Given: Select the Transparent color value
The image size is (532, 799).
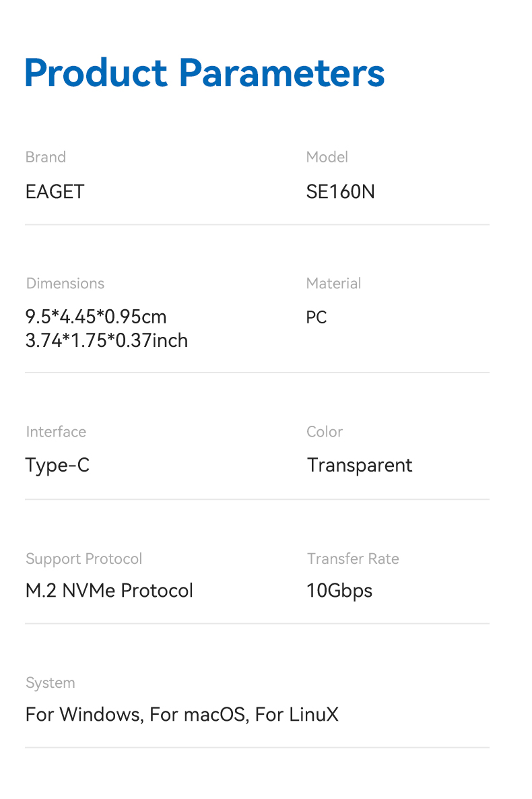Looking at the screenshot, I should (360, 466).
